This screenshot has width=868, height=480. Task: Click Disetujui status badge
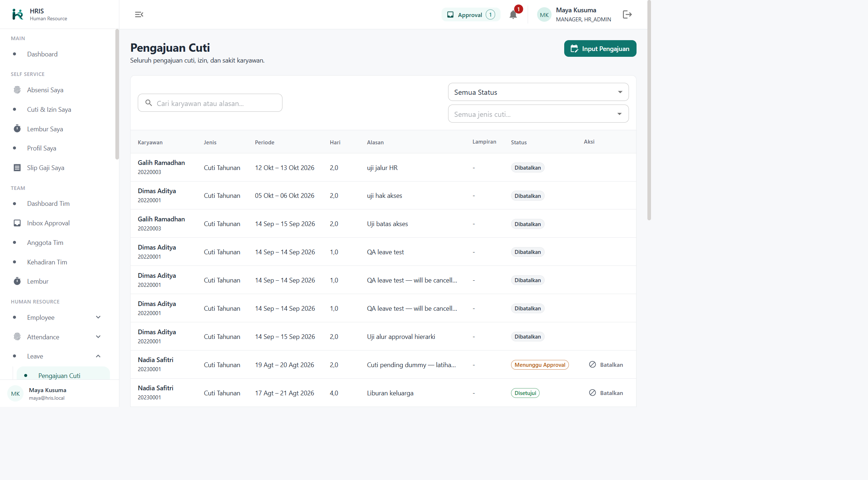pos(525,393)
